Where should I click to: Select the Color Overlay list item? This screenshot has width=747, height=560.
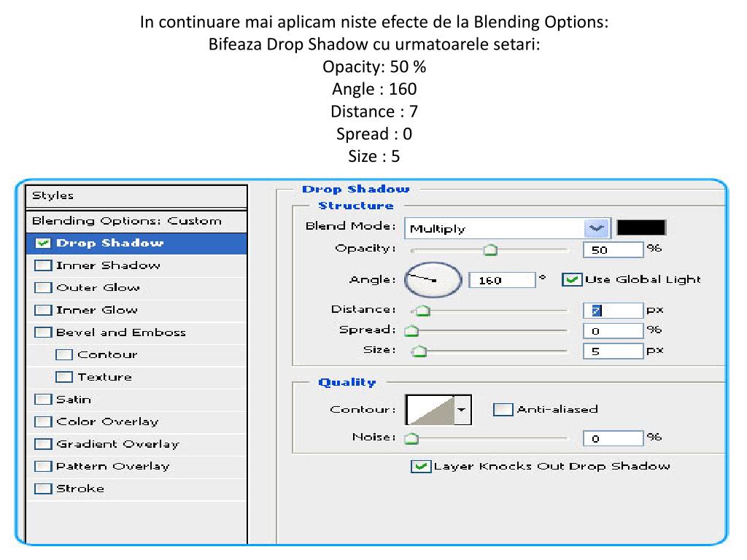click(136, 422)
